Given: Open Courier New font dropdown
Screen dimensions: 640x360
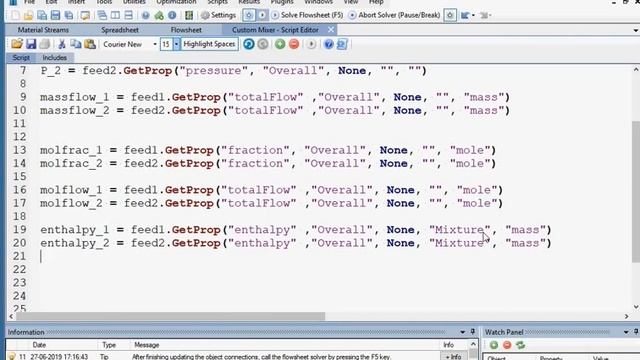Looking at the screenshot, I should click(155, 44).
